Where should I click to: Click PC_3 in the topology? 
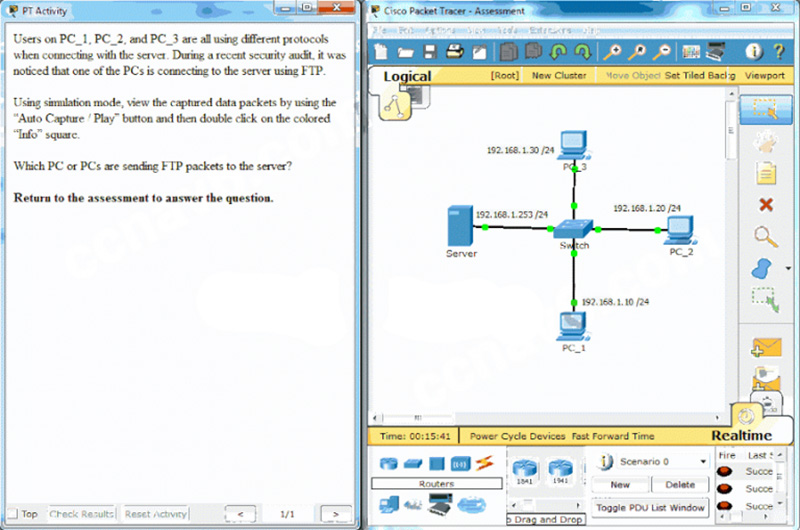[x=574, y=145]
